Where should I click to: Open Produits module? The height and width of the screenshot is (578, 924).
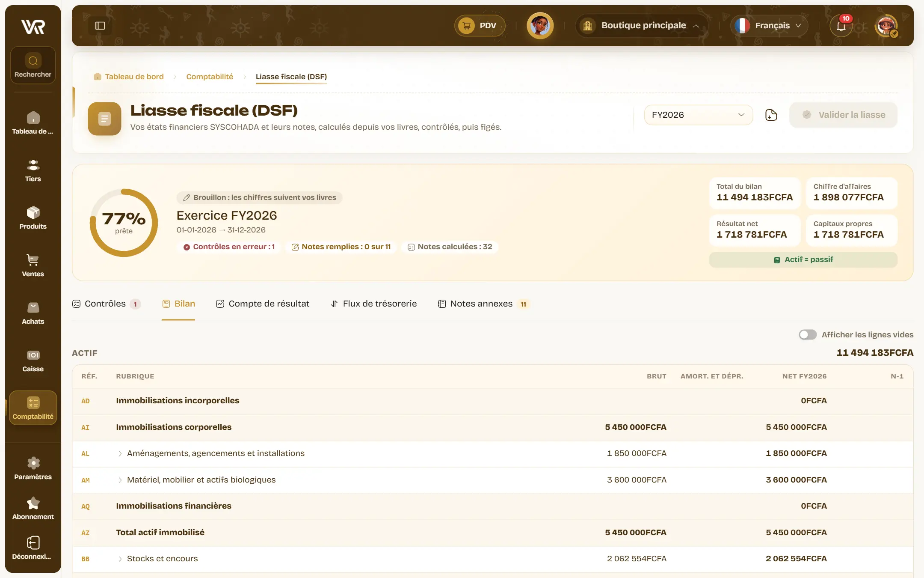[x=33, y=218]
